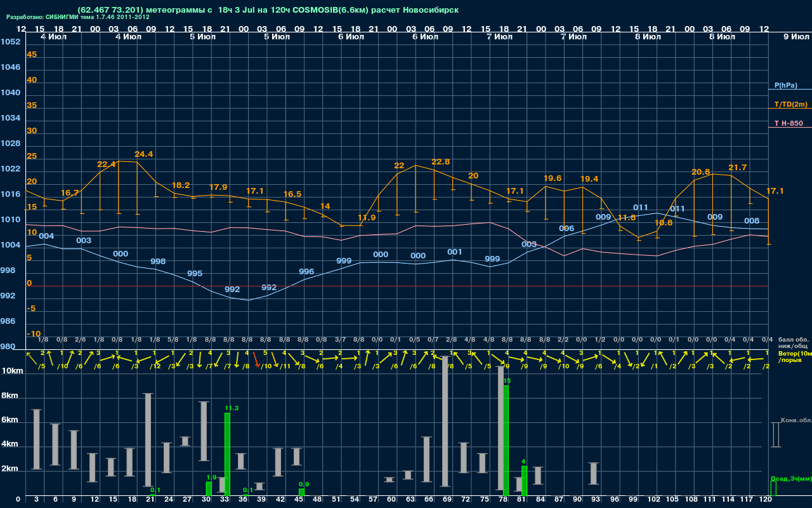Click the 33 forecast hour label
This screenshot has width=812, height=508.
[x=225, y=500]
